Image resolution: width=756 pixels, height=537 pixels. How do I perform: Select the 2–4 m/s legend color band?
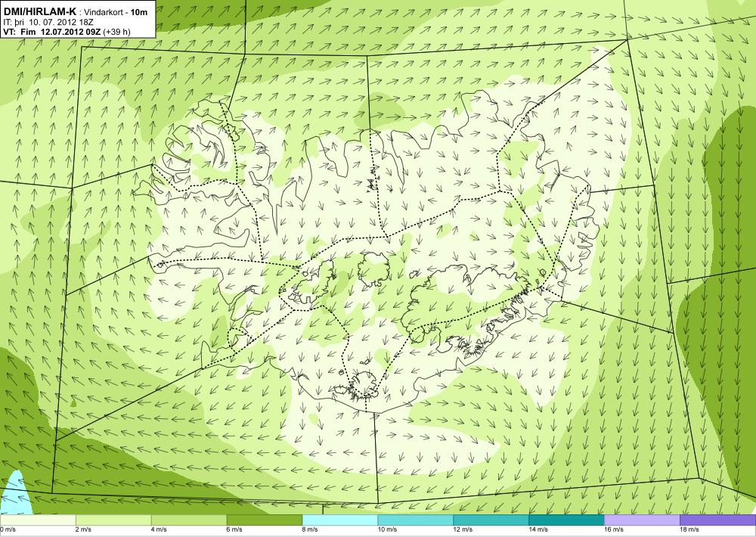coord(113,520)
